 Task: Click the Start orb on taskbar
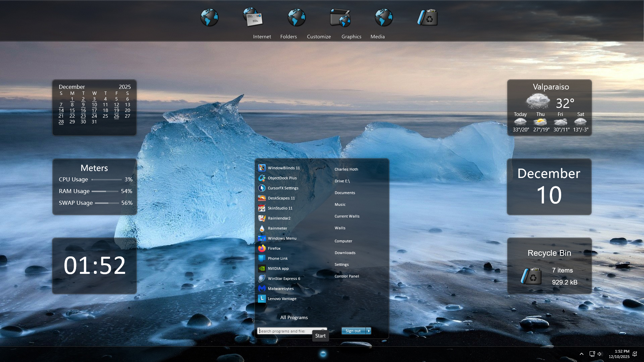pos(323,354)
